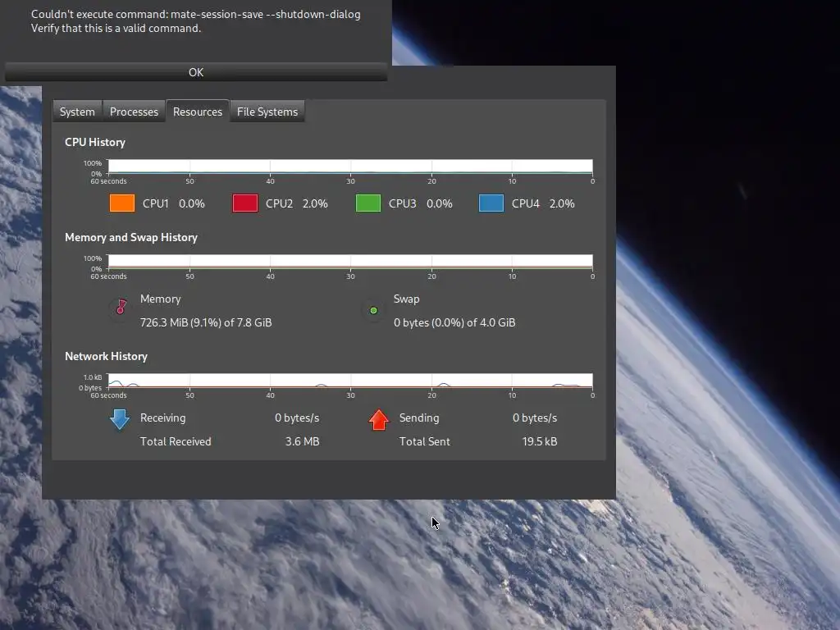The width and height of the screenshot is (840, 630).
Task: Click the green CPU3 color swatch
Action: [368, 203]
